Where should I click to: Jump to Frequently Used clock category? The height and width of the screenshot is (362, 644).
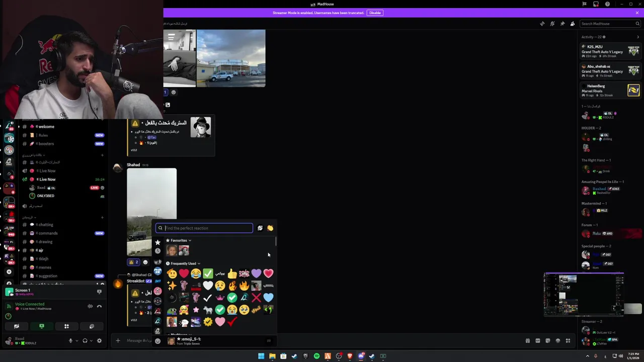tap(157, 251)
